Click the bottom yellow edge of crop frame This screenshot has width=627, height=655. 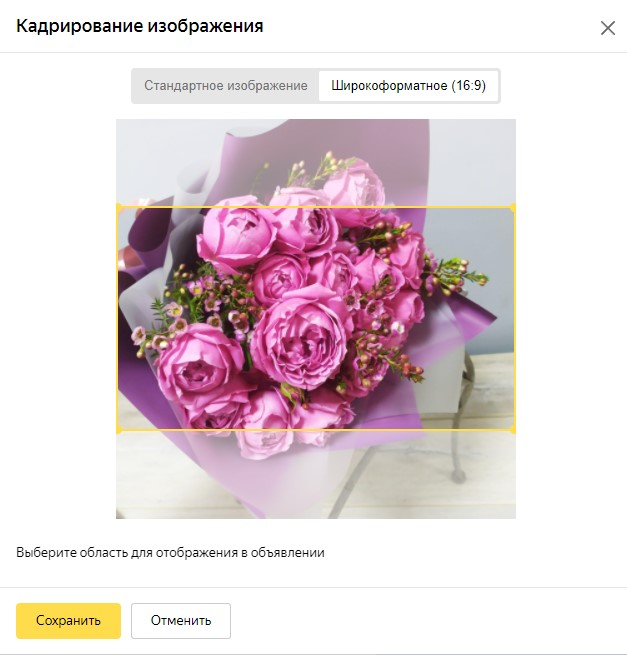[316, 430]
